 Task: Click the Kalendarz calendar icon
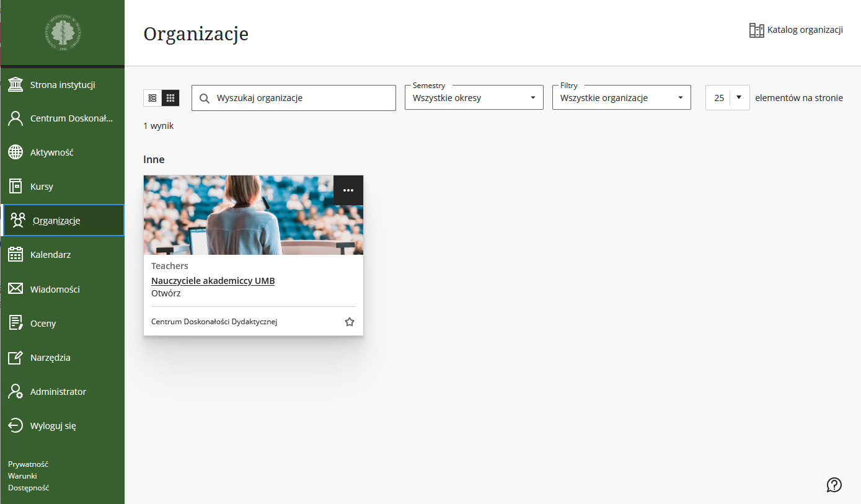(15, 255)
